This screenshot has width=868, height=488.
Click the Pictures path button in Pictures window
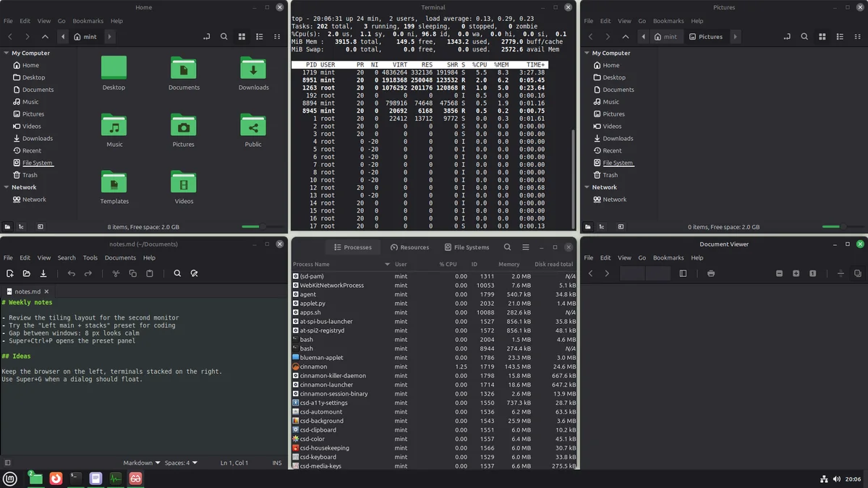pyautogui.click(x=706, y=36)
